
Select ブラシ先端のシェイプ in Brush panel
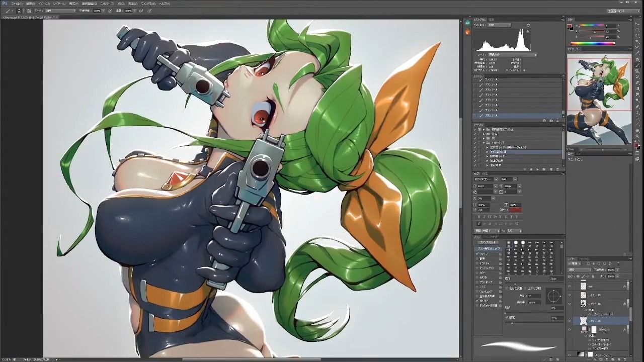point(489,248)
